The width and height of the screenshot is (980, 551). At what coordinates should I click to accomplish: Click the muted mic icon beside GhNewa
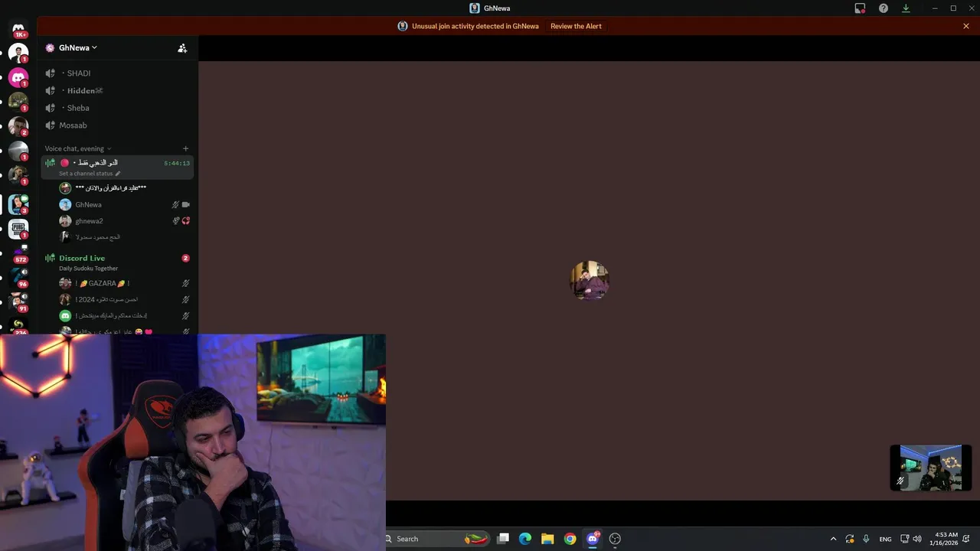[x=175, y=204]
